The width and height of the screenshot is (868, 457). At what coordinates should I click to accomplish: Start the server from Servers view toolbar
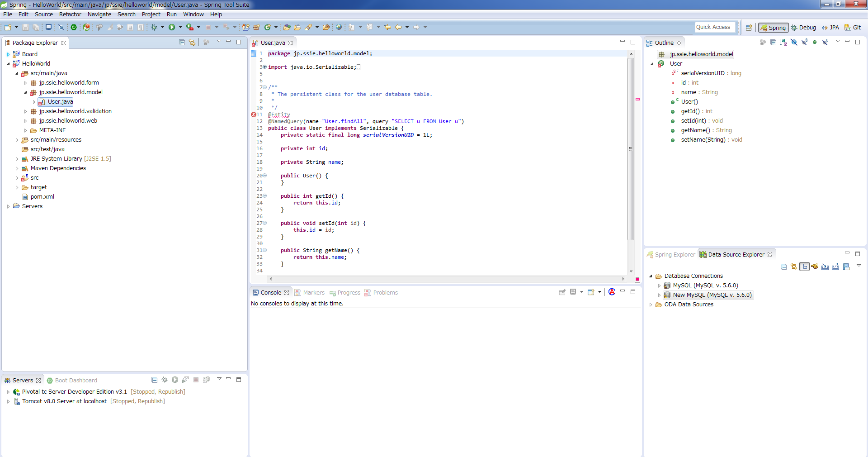175,380
